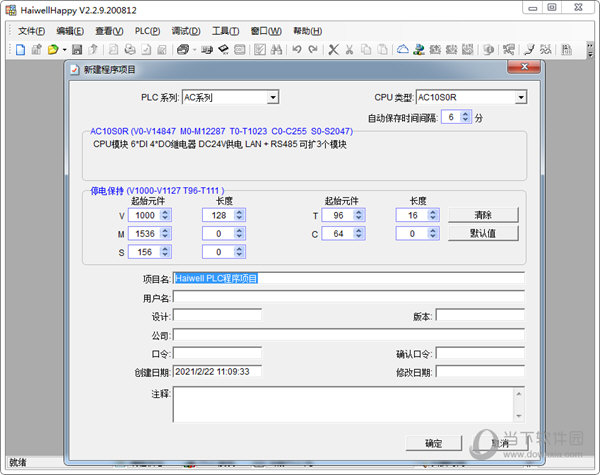This screenshot has height=475, width=600.
Task: Open the 查看(V) menu
Action: coord(109,31)
